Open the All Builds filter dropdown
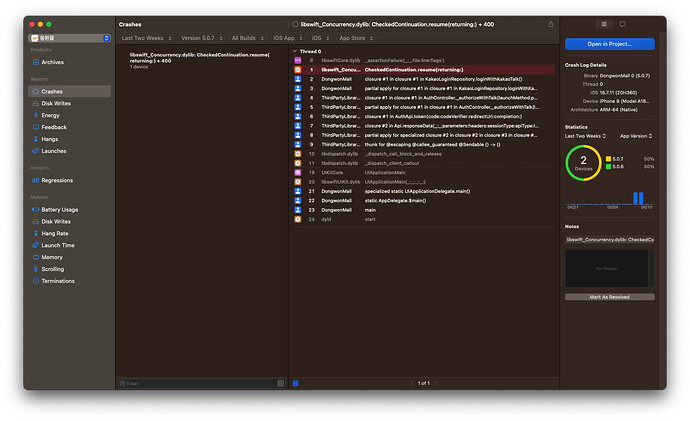This screenshot has width=690, height=421. pyautogui.click(x=248, y=38)
